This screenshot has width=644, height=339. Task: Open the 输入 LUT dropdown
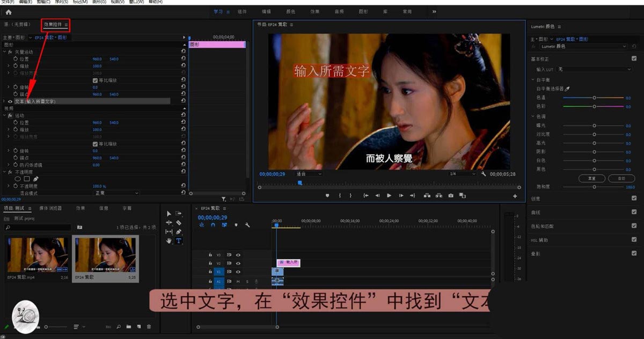pos(595,69)
